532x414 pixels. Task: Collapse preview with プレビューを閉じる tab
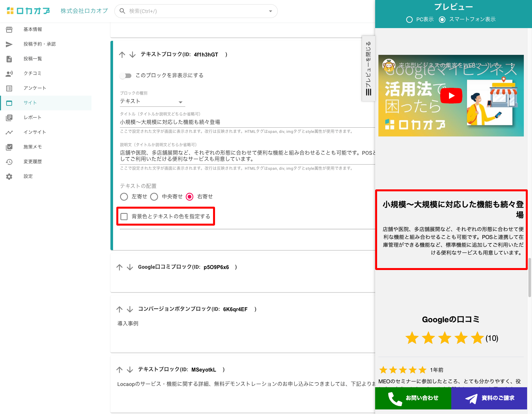click(x=368, y=69)
